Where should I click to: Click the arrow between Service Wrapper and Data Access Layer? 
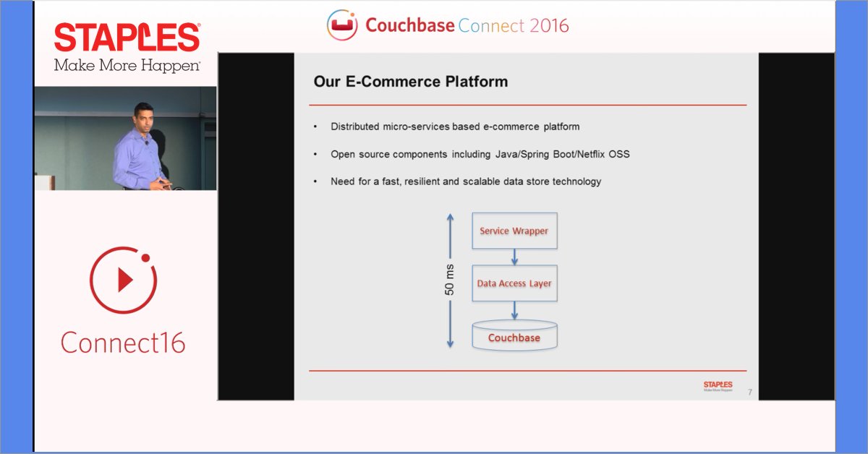pos(514,257)
